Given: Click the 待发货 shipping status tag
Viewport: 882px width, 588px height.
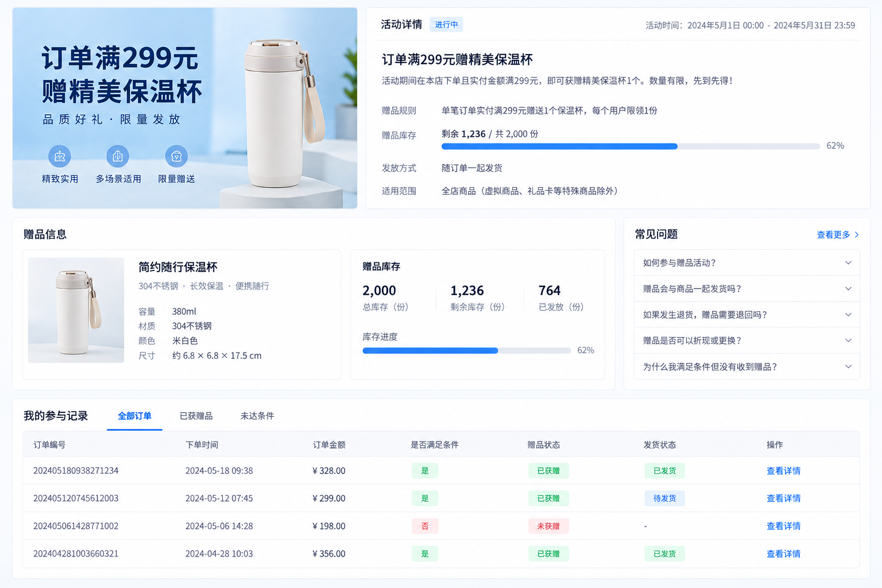Looking at the screenshot, I should [664, 498].
